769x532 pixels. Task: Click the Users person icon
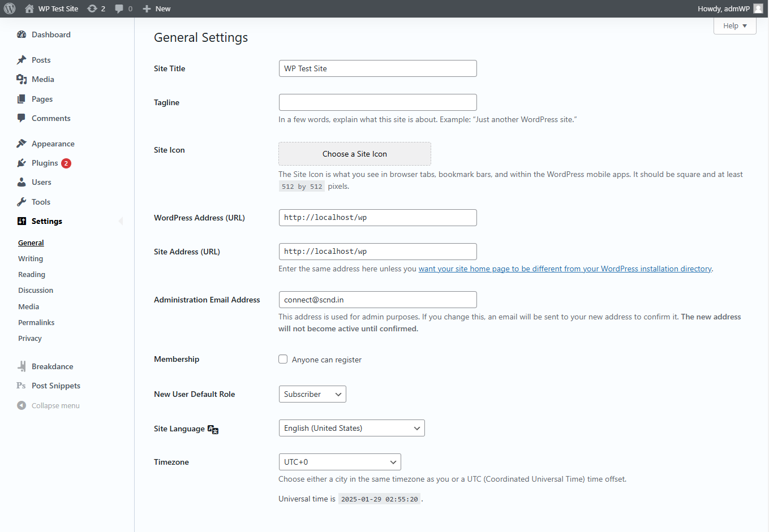(x=22, y=182)
